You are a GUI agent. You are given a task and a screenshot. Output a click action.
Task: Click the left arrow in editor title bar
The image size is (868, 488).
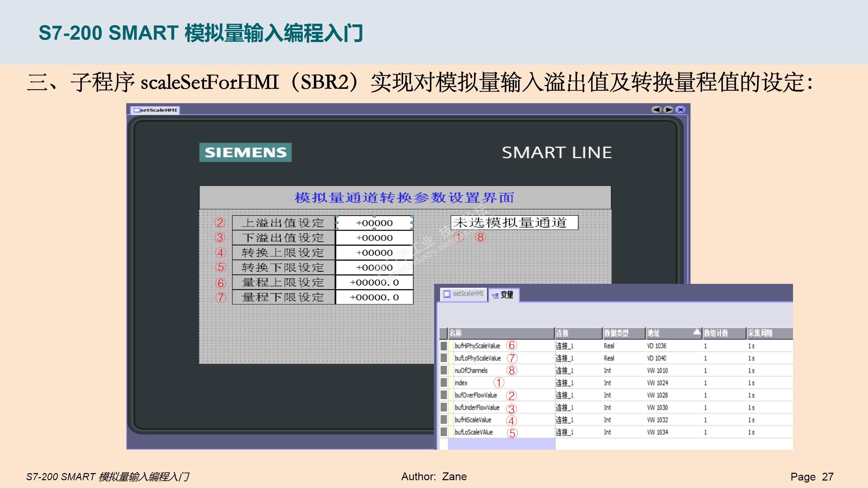click(x=656, y=110)
